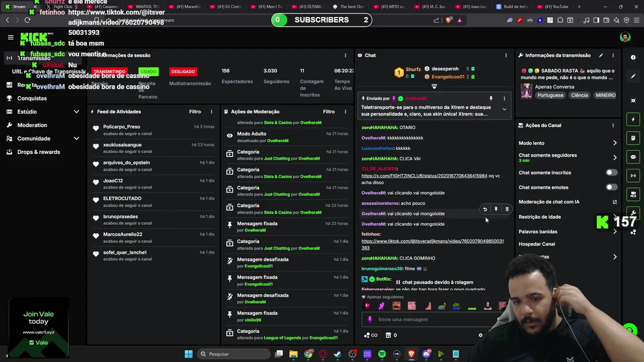Open three-dot menu of Ações do Canal panel
644x362 pixels.
[x=613, y=125]
